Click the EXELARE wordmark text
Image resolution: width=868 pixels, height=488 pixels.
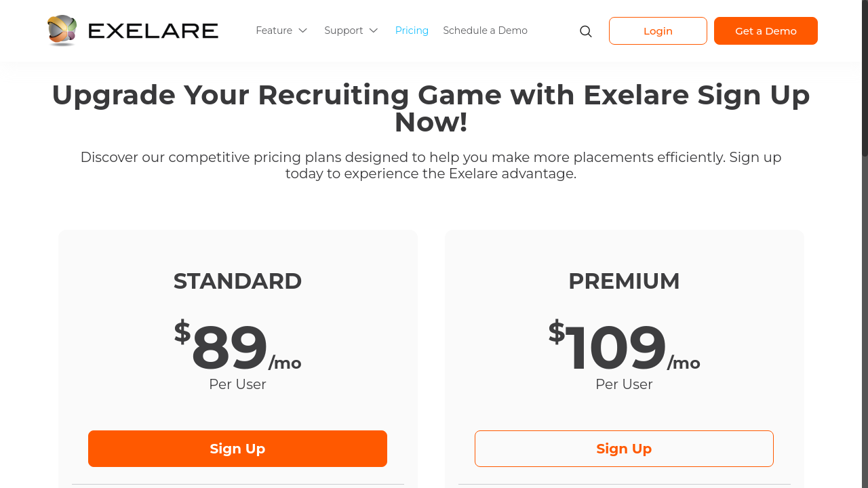tap(153, 30)
